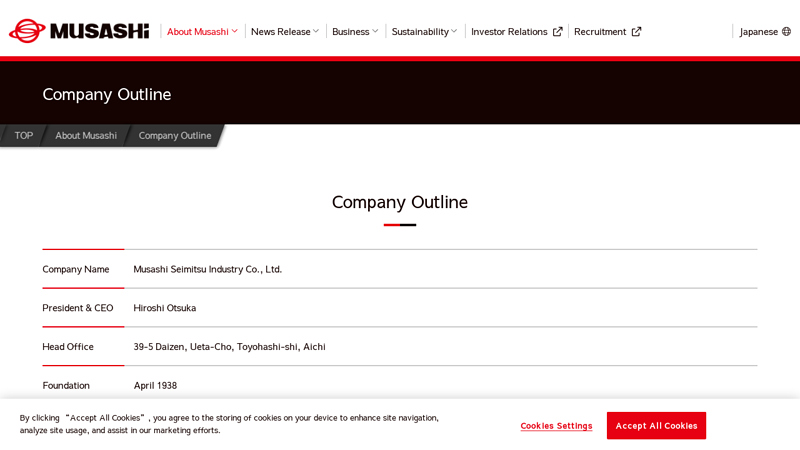Click the external link icon beside Investor Relations
800x450 pixels.
(558, 32)
